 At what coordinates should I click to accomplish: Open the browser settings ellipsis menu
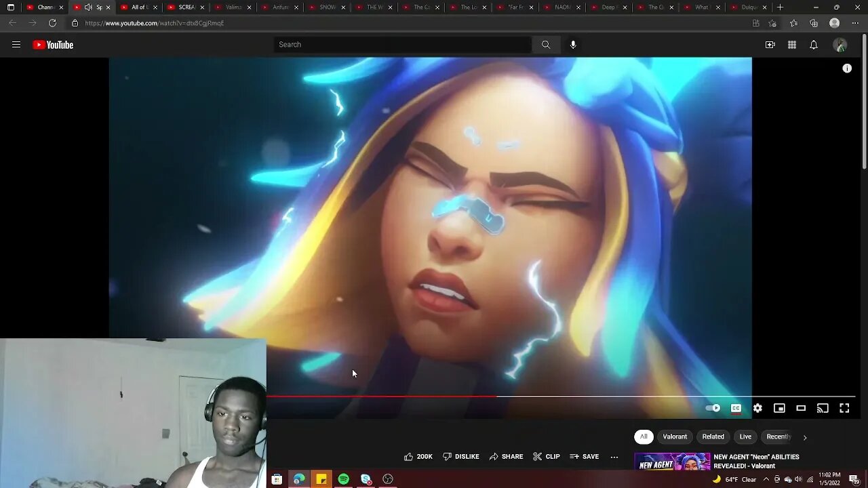click(x=855, y=23)
